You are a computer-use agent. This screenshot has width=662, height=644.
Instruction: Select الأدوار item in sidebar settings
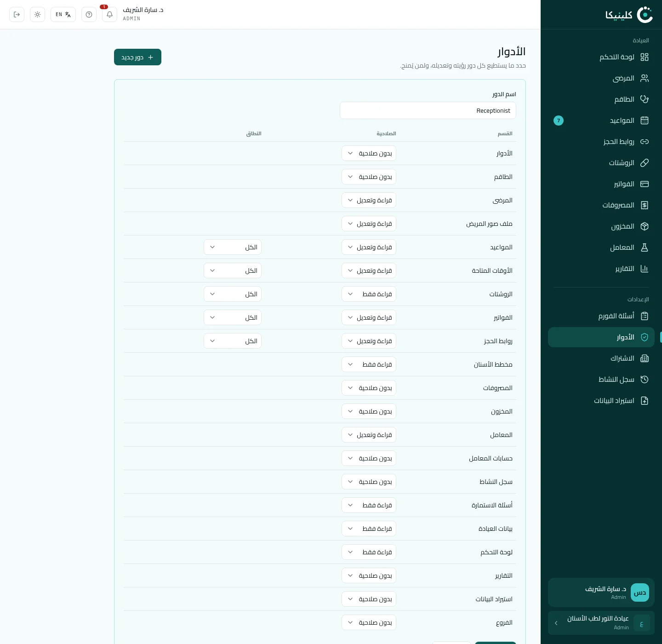(601, 337)
